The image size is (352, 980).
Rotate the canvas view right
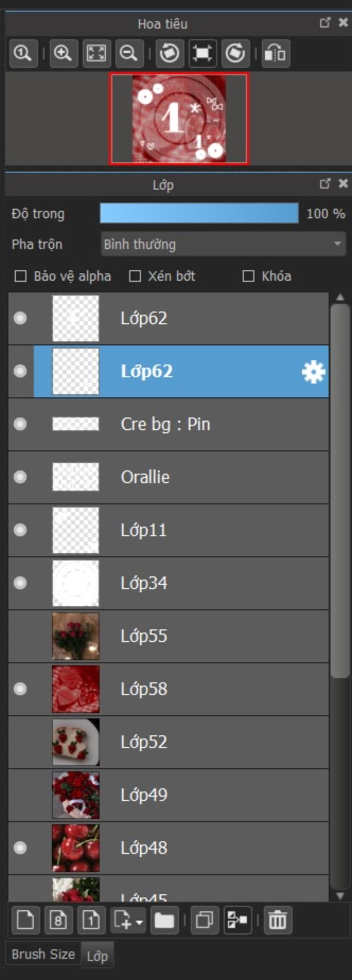click(x=235, y=53)
